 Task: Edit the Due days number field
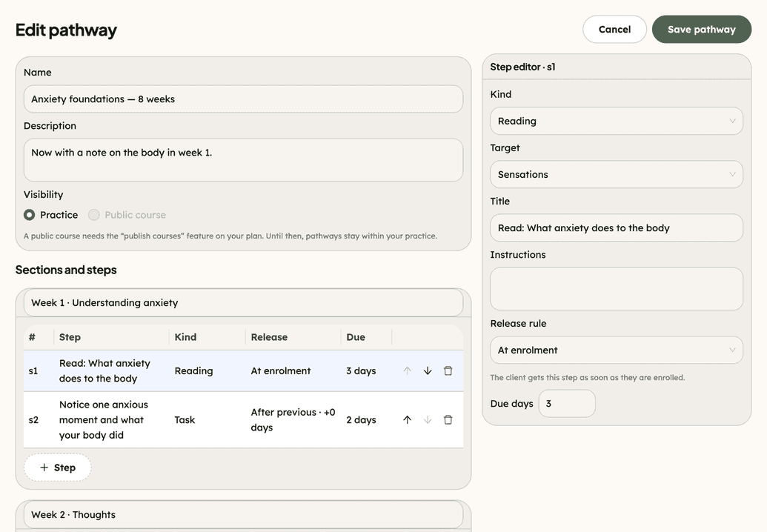567,403
